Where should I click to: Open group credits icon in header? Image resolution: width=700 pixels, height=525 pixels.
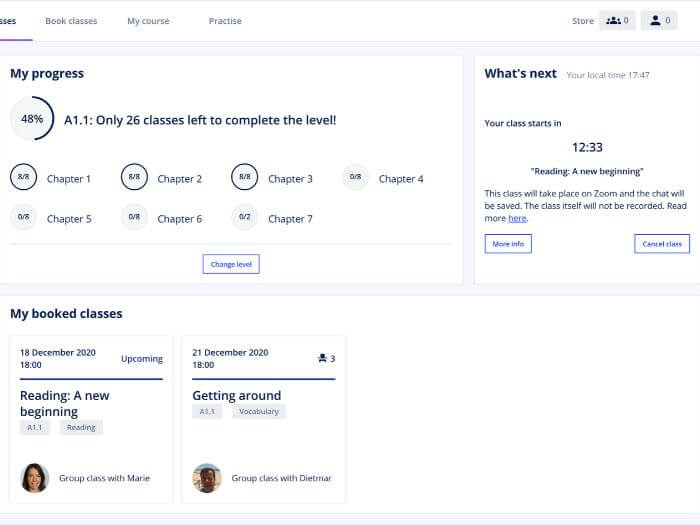click(x=617, y=21)
